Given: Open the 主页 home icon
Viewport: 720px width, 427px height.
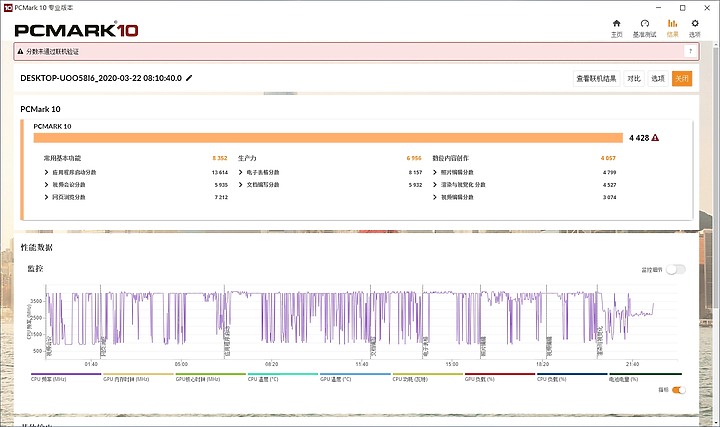Looking at the screenshot, I should point(617,23).
